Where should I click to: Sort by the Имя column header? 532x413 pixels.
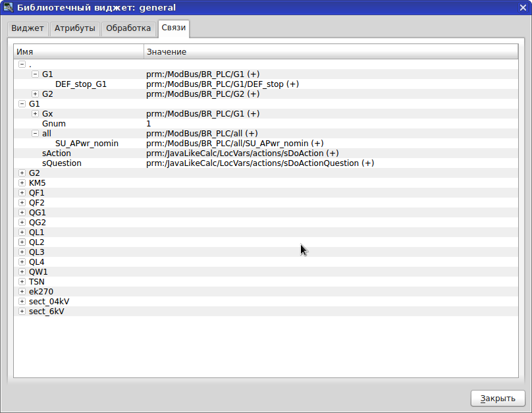pos(79,51)
